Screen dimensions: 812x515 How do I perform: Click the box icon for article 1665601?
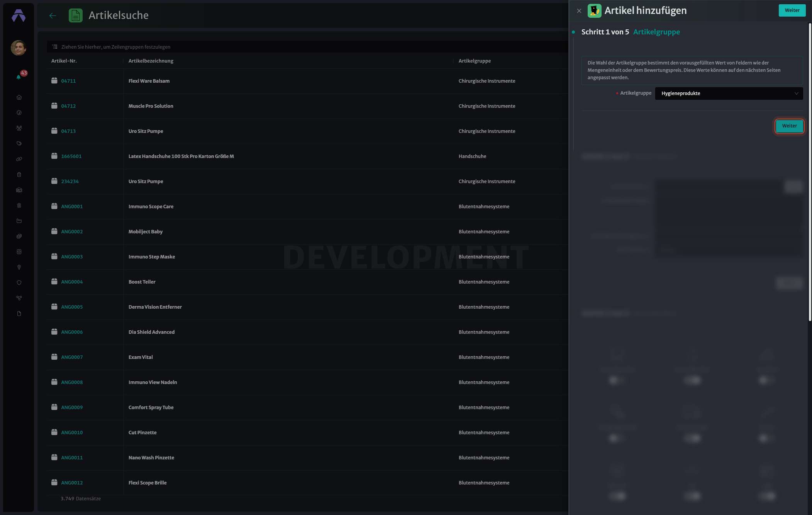(x=54, y=156)
